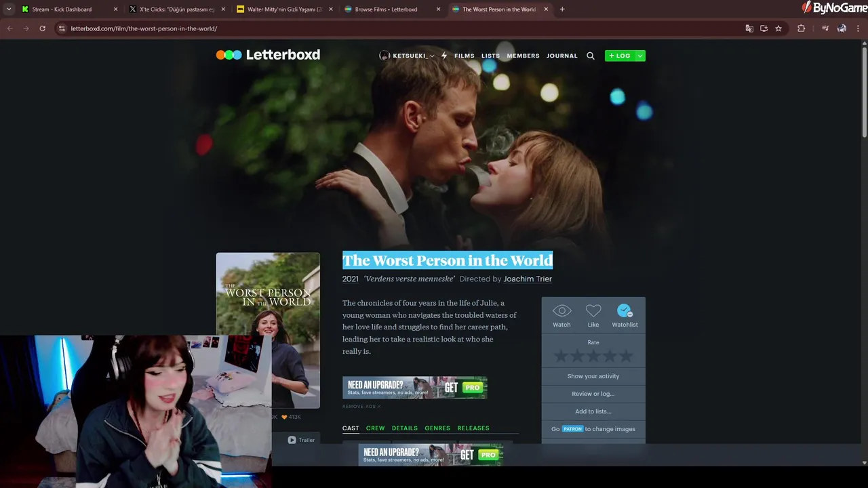The image size is (868, 488).
Task: Open the browser profile avatar
Action: tap(842, 28)
